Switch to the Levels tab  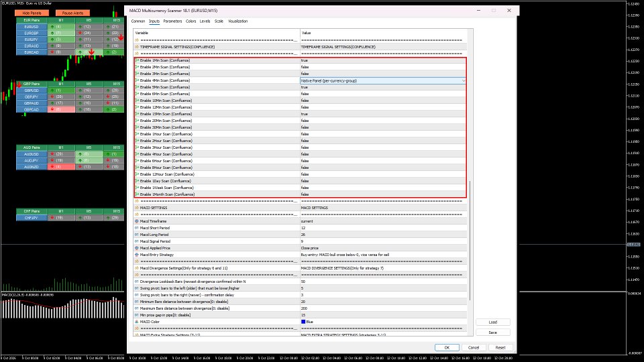pyautogui.click(x=205, y=21)
